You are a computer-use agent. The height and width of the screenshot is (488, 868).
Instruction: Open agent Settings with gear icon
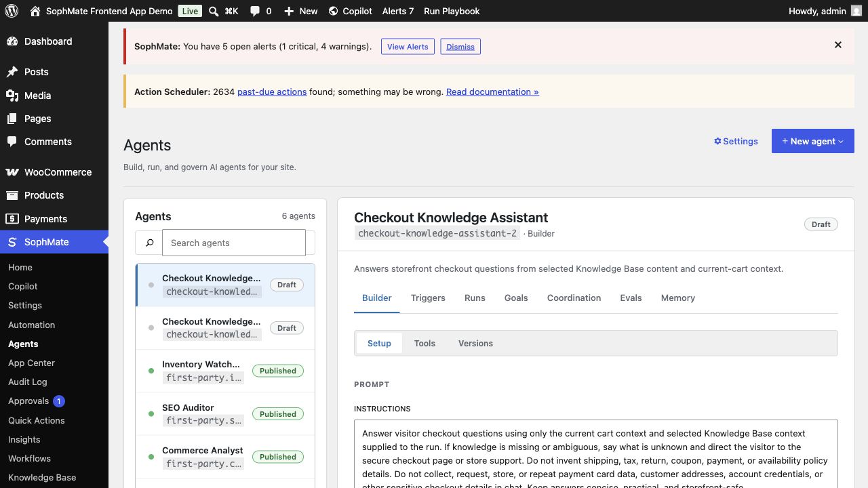736,141
